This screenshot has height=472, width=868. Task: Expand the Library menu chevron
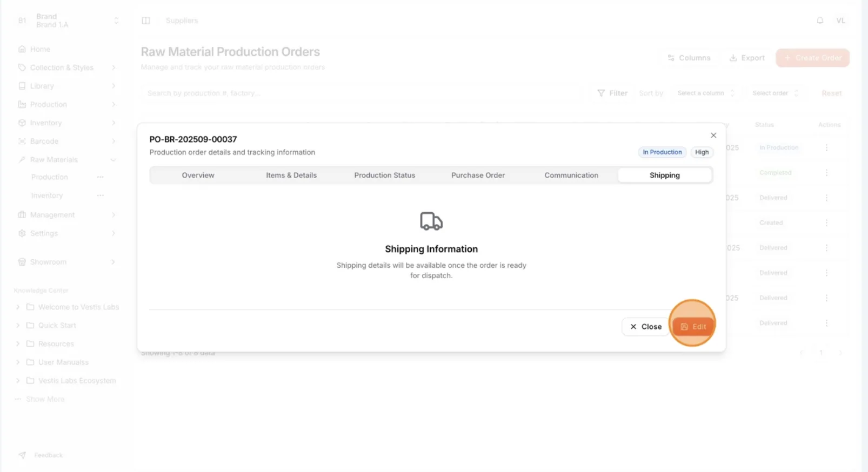pyautogui.click(x=113, y=86)
